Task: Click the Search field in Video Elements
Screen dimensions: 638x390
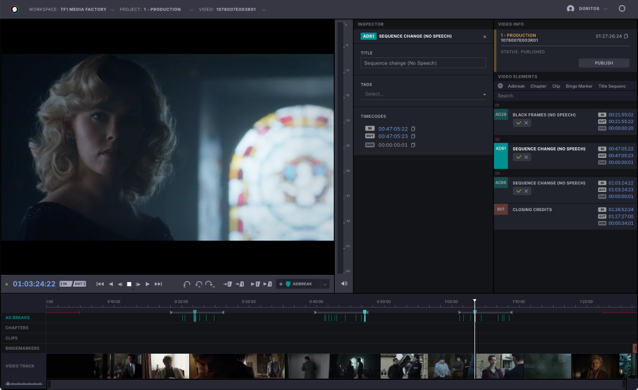Action: 566,96
